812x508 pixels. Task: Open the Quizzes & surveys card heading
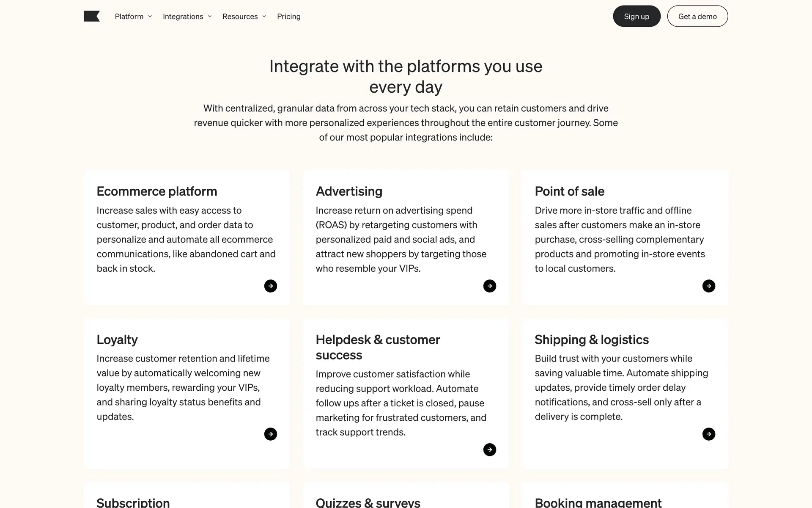368,502
